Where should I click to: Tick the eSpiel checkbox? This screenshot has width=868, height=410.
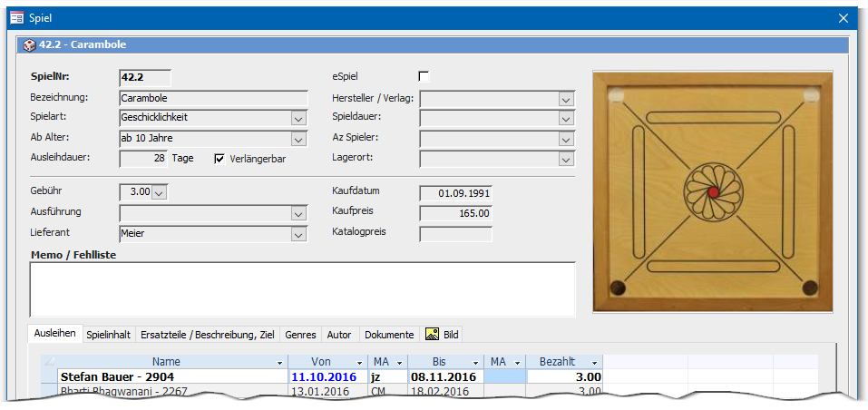(x=424, y=77)
